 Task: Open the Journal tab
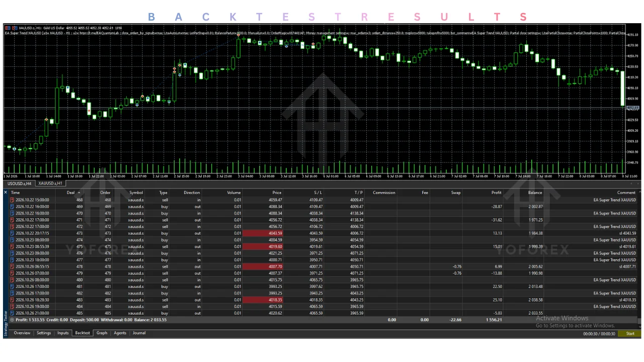click(x=139, y=333)
